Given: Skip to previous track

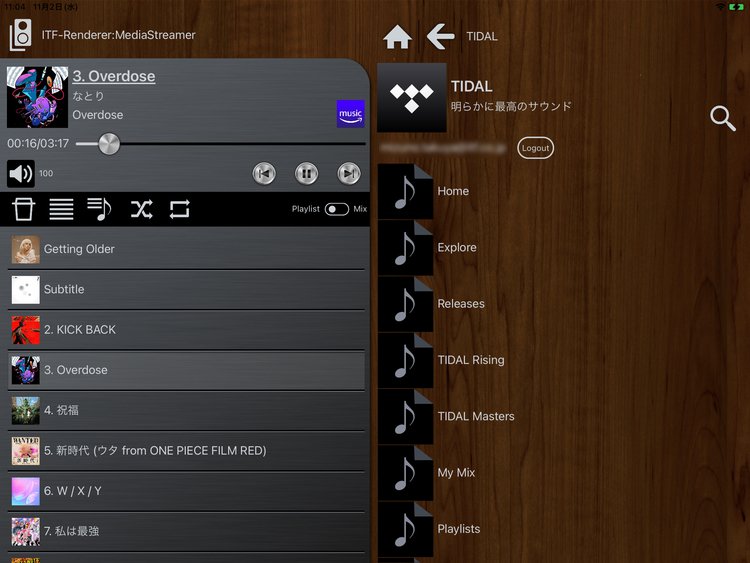Looking at the screenshot, I should [x=264, y=173].
